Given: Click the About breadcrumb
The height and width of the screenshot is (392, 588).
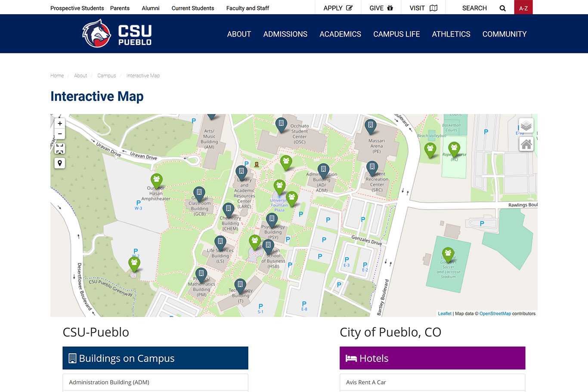Looking at the screenshot, I should tap(80, 76).
